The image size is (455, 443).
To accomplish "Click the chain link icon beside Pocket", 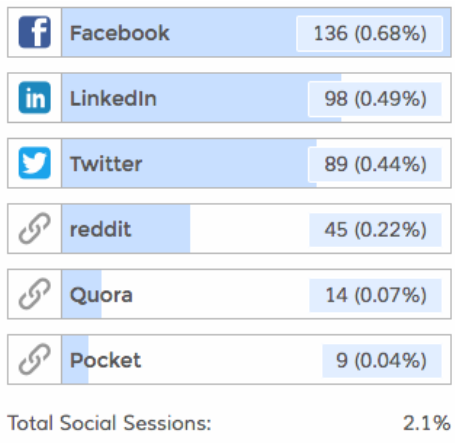I will pyautogui.click(x=35, y=359).
